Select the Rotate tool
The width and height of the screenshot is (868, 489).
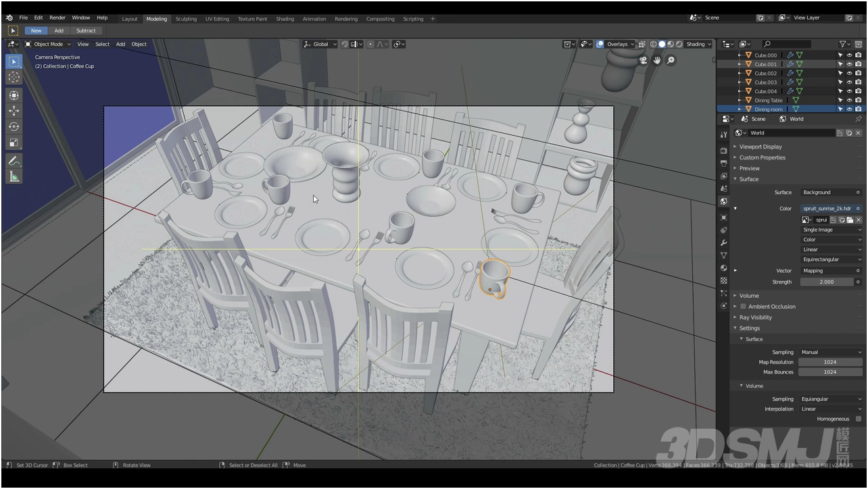[x=14, y=126]
